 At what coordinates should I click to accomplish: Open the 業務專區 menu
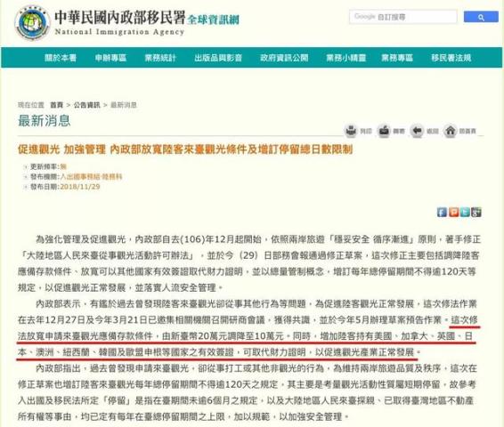coord(397,58)
